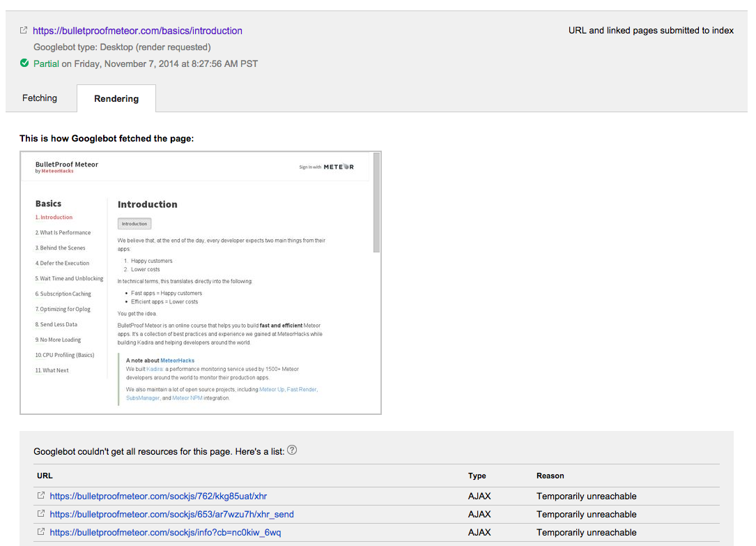
Task: Click the green check status icon next to Partial
Action: click(x=24, y=63)
